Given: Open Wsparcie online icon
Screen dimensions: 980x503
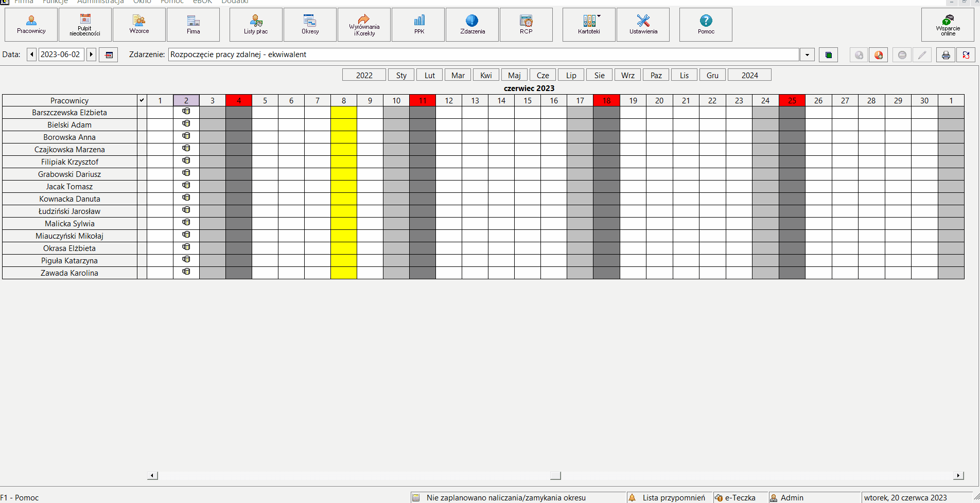Looking at the screenshot, I should point(948,25).
